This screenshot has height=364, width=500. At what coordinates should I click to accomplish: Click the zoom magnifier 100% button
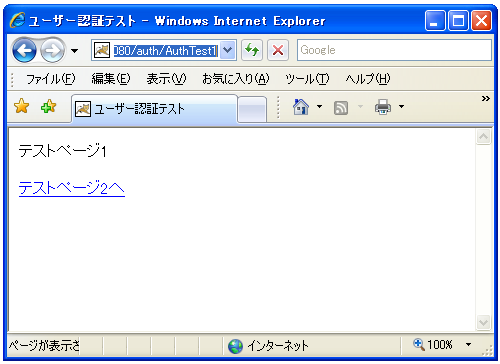point(433,344)
